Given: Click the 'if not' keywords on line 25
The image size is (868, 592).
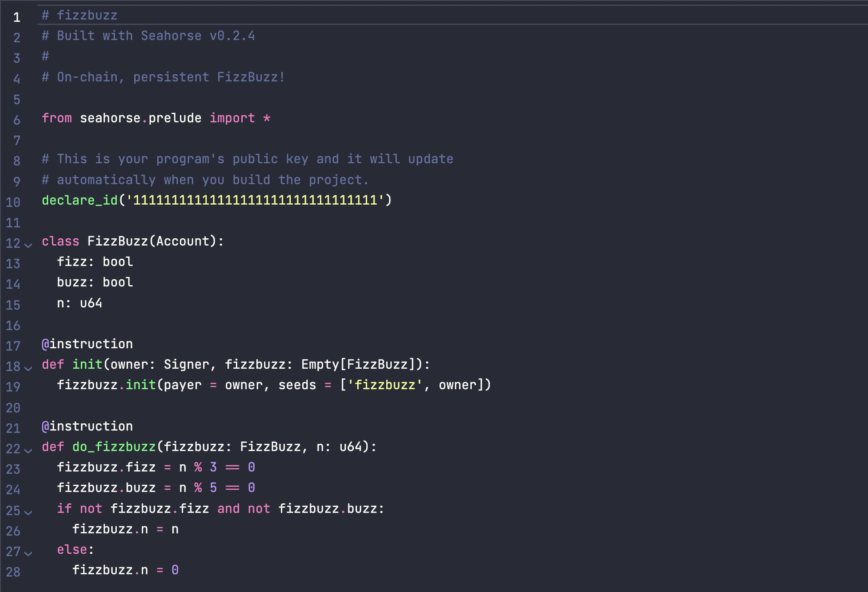Looking at the screenshot, I should coord(80,509).
